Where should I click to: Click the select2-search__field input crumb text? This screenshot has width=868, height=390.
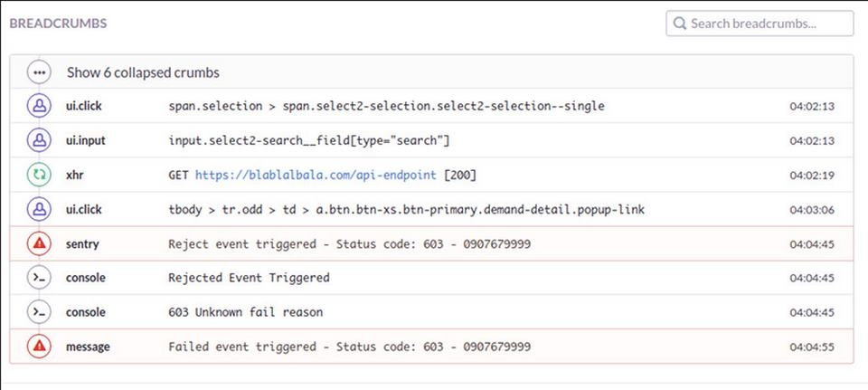(309, 141)
